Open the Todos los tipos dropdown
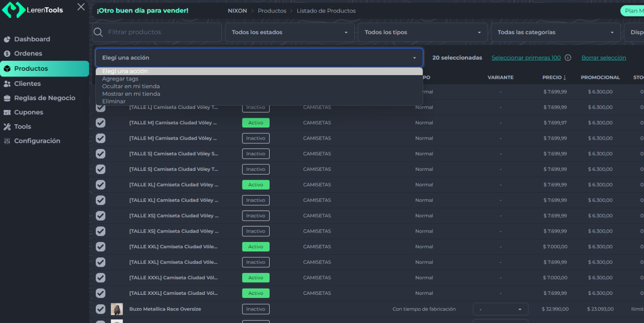 point(423,32)
